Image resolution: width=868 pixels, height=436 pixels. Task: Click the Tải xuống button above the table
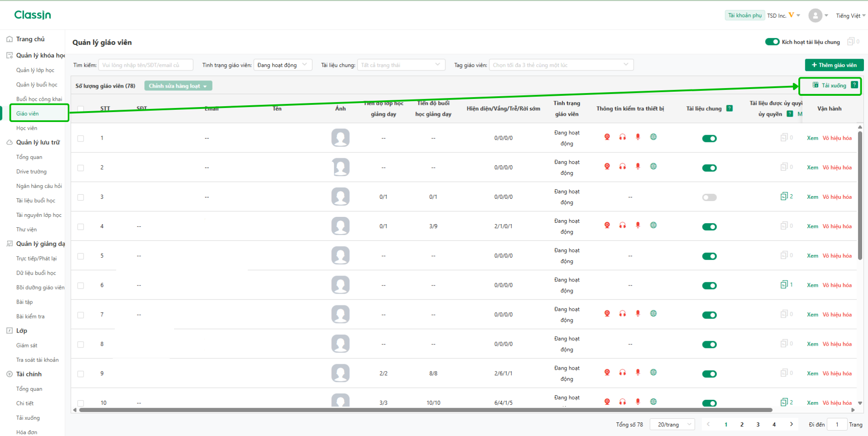coord(830,85)
